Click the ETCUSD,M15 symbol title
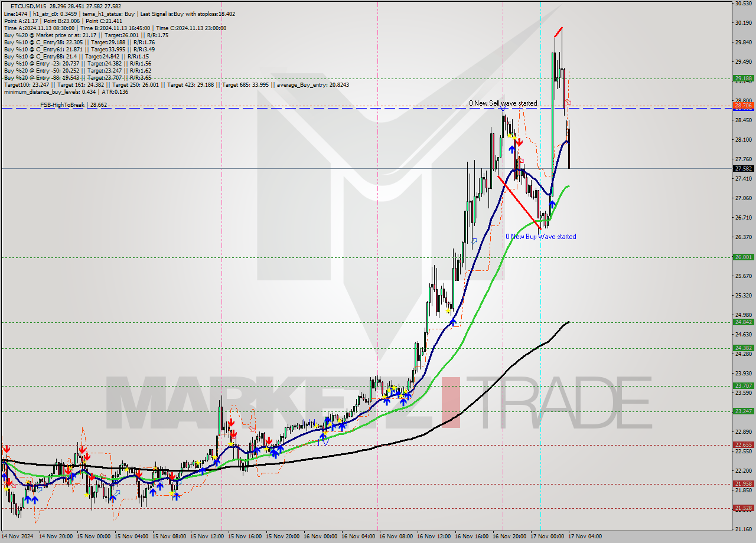Image resolution: width=756 pixels, height=543 pixels. 28,6
